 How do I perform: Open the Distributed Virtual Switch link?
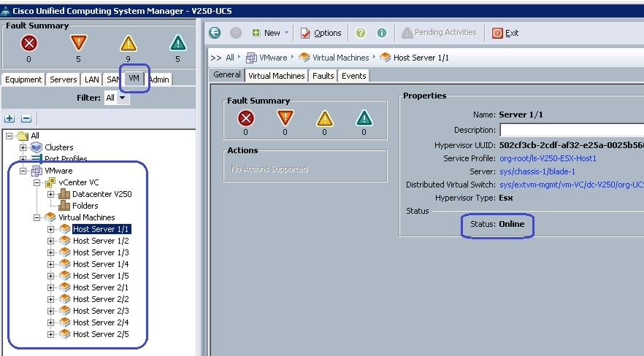571,185
